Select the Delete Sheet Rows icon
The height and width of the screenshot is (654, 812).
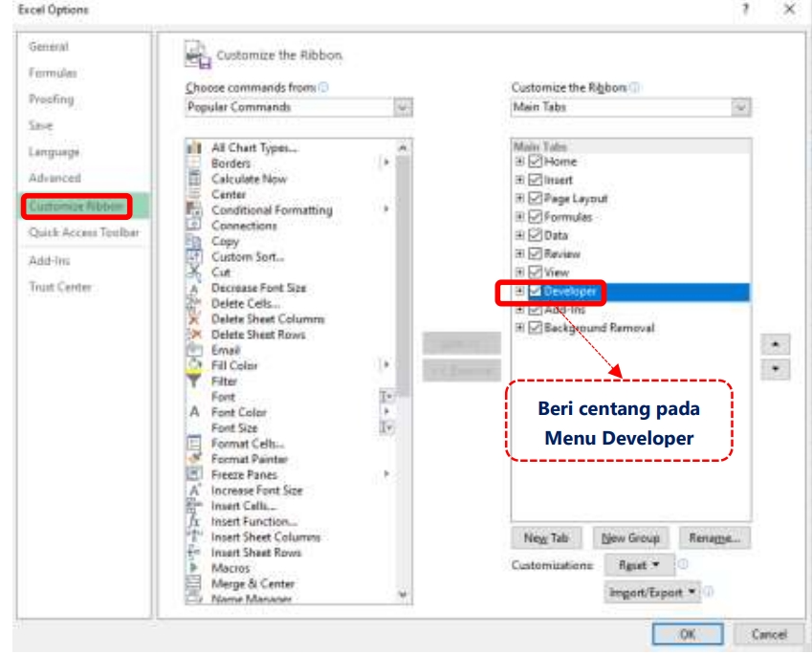(194, 335)
